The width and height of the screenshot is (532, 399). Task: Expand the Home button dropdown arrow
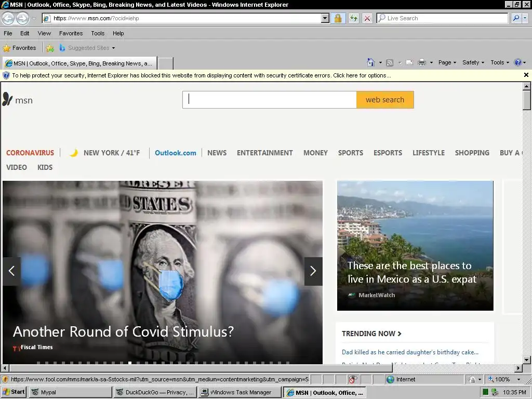pyautogui.click(x=380, y=62)
